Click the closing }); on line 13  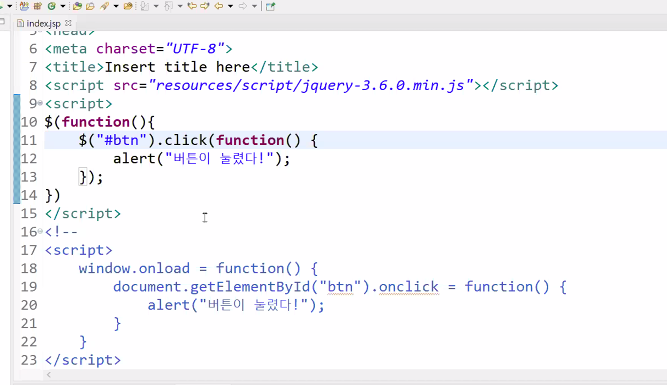91,177
